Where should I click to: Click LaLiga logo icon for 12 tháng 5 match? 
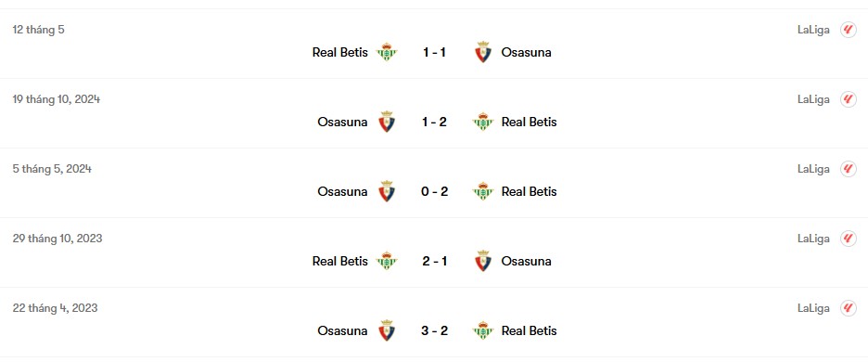click(x=849, y=30)
